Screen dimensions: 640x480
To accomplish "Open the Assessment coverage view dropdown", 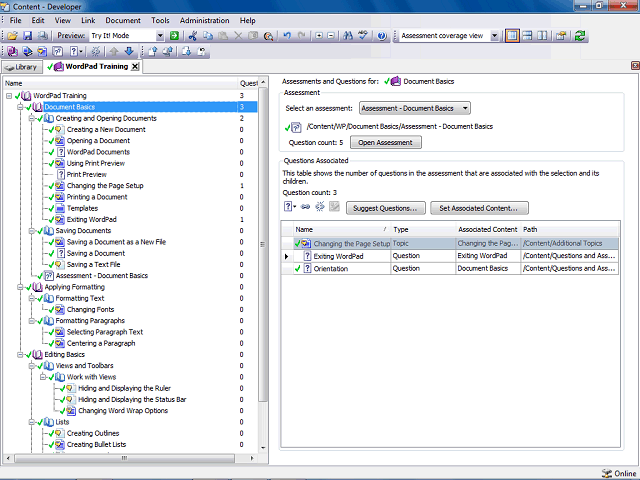I will point(494,36).
